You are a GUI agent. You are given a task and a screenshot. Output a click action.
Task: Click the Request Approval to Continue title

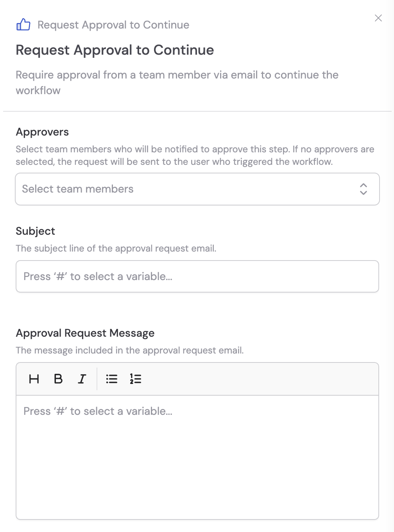point(115,50)
